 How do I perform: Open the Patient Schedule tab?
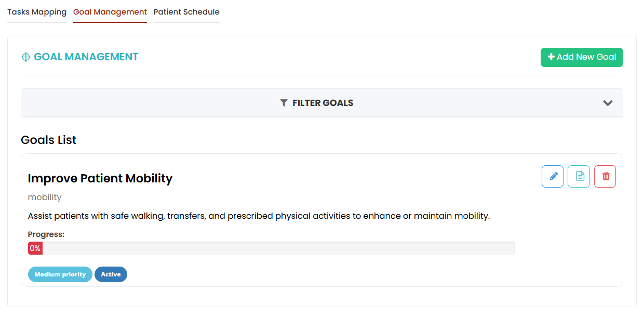tap(186, 12)
